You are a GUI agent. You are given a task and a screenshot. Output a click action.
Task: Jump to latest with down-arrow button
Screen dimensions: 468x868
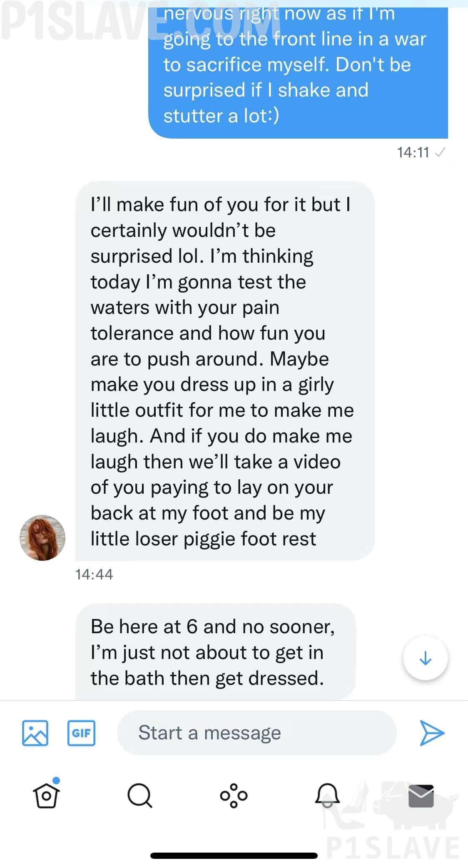click(425, 658)
